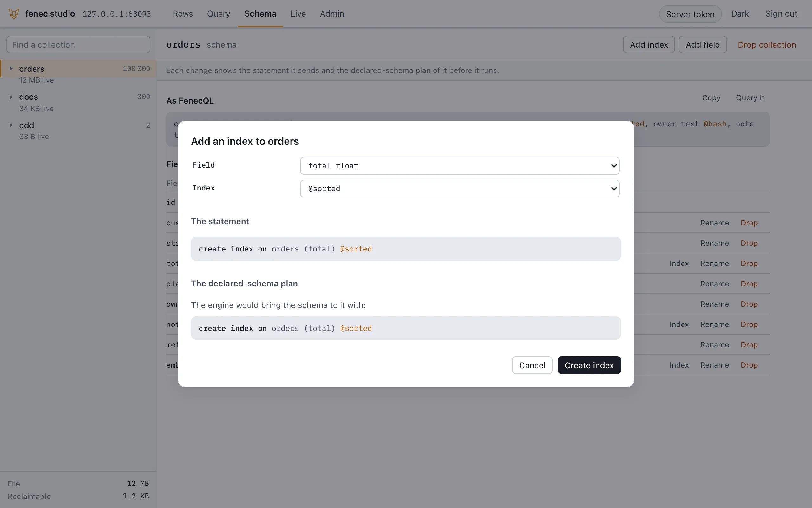
Task: Confirm with the Create index button
Action: [x=589, y=365]
